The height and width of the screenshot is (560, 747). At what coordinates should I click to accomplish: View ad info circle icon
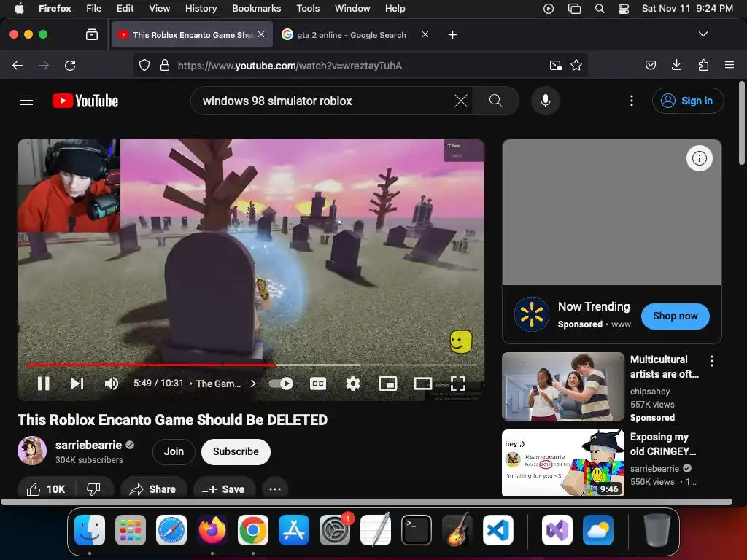[700, 158]
